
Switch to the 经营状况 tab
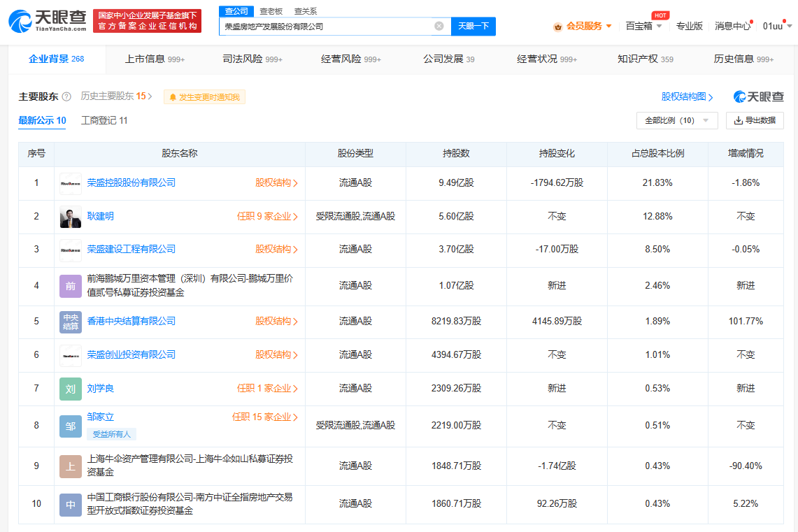coord(547,59)
